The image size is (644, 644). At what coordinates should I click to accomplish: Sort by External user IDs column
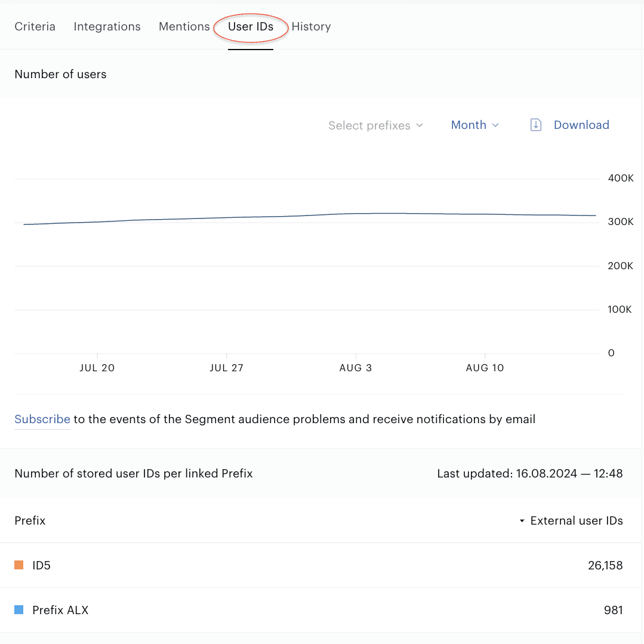pos(571,521)
